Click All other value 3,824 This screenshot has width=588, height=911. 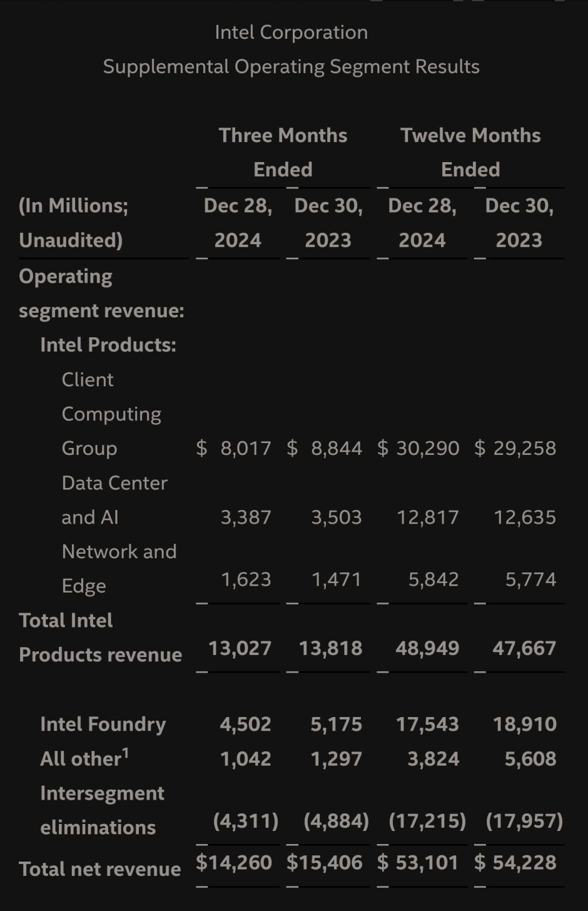433,758
